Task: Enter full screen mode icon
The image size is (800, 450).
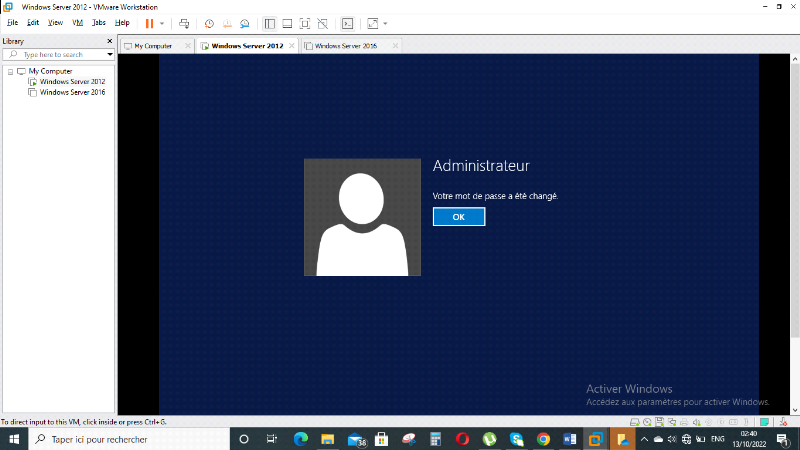Action: 305,22
